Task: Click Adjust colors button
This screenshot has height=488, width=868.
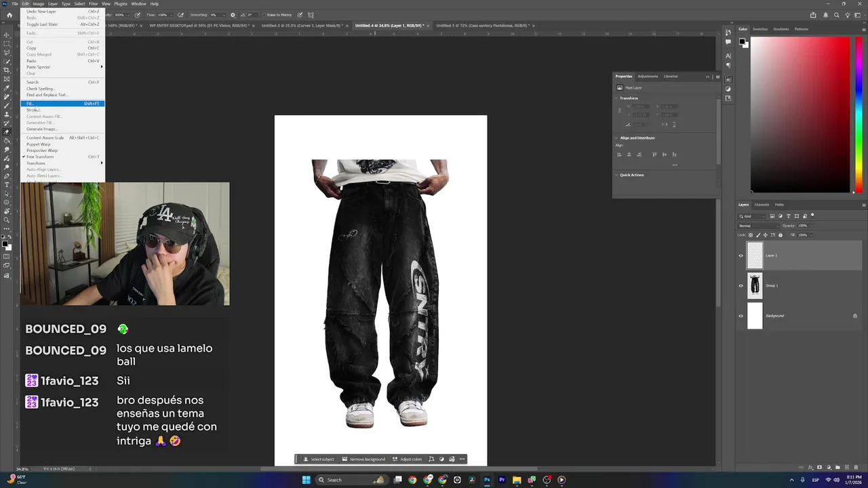Action: (407, 460)
